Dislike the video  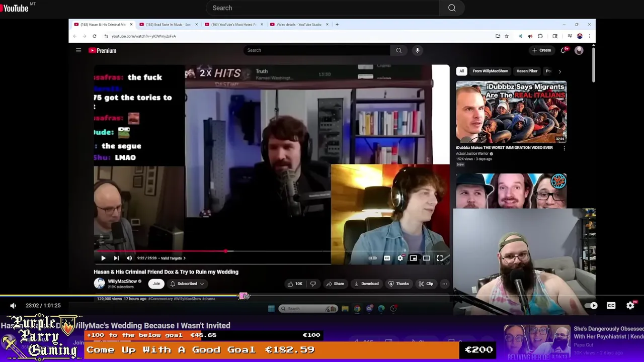click(x=313, y=284)
